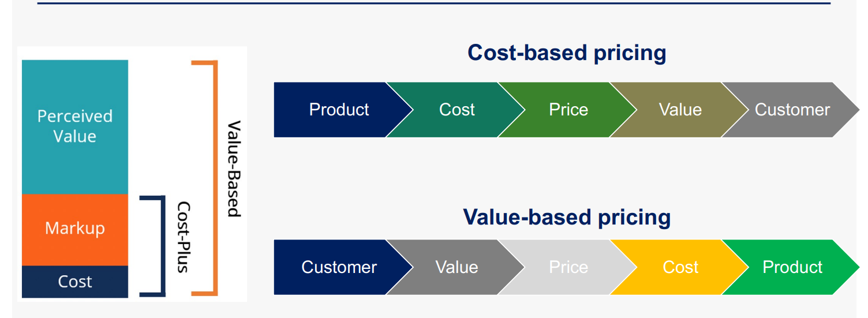868x318 pixels.
Task: Click the yellow Cost chevron in the Value-based row
Action: pos(680,267)
